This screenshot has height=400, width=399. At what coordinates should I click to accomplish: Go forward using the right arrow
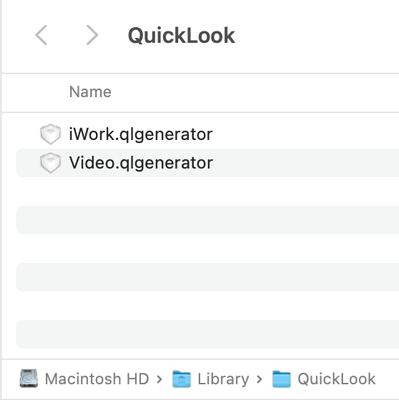pos(92,35)
